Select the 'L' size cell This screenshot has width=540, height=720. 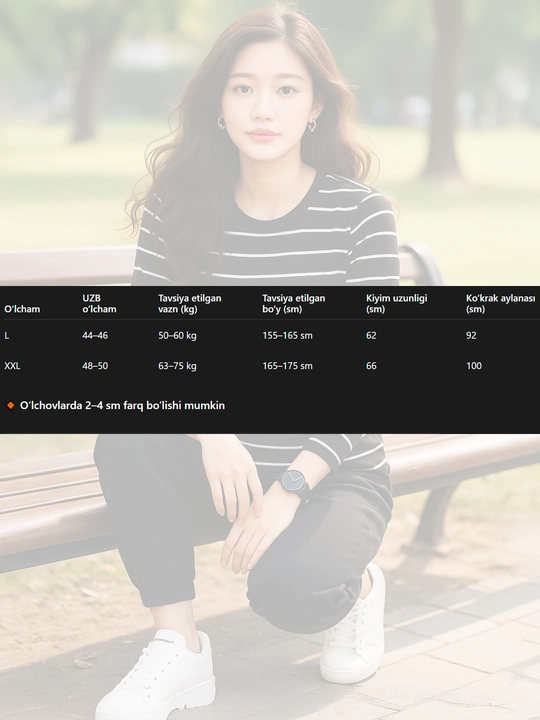[7, 336]
